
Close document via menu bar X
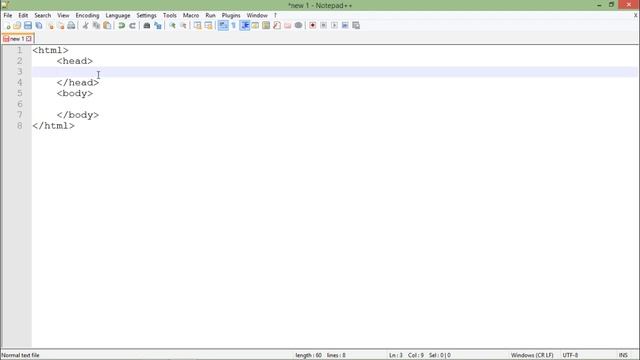click(636, 16)
